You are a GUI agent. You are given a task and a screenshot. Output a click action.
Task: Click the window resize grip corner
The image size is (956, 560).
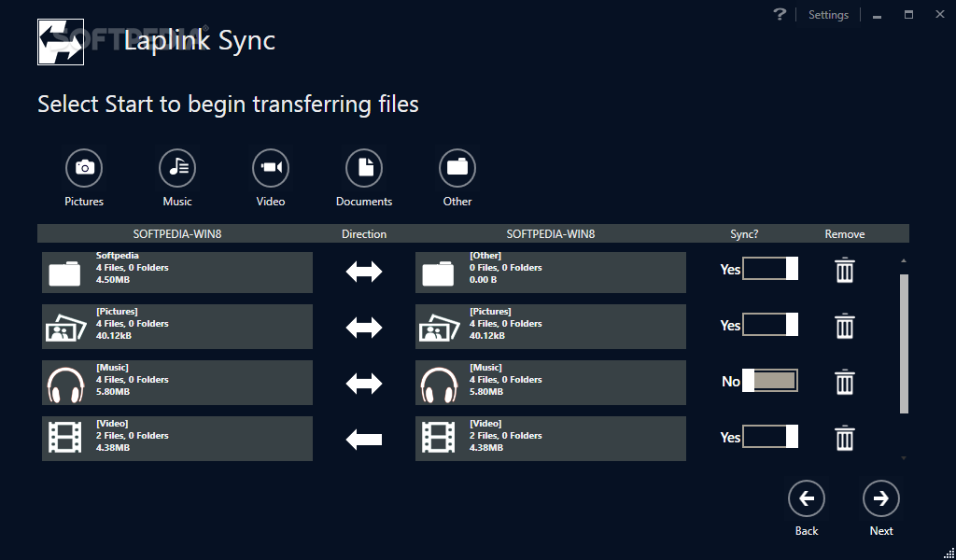(949, 553)
